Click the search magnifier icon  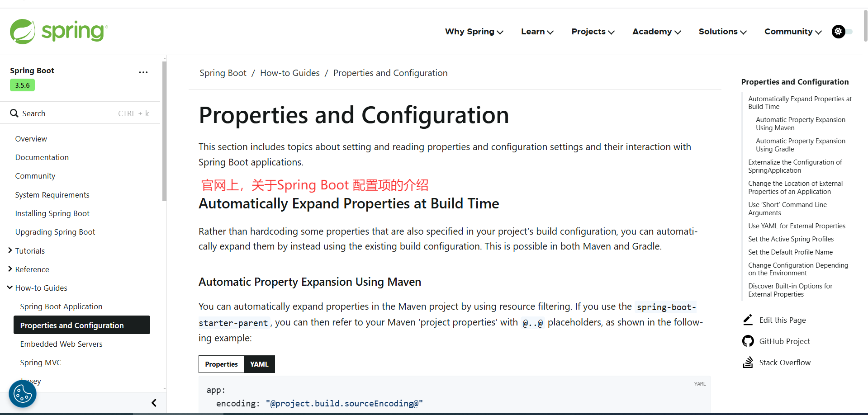click(x=14, y=113)
